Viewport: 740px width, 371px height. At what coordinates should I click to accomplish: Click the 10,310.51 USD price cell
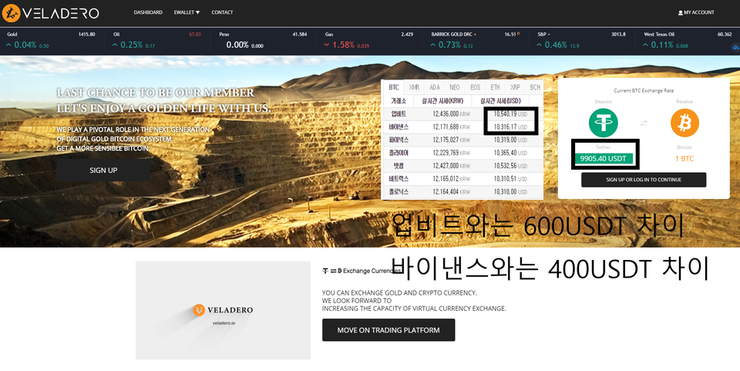pyautogui.click(x=511, y=179)
